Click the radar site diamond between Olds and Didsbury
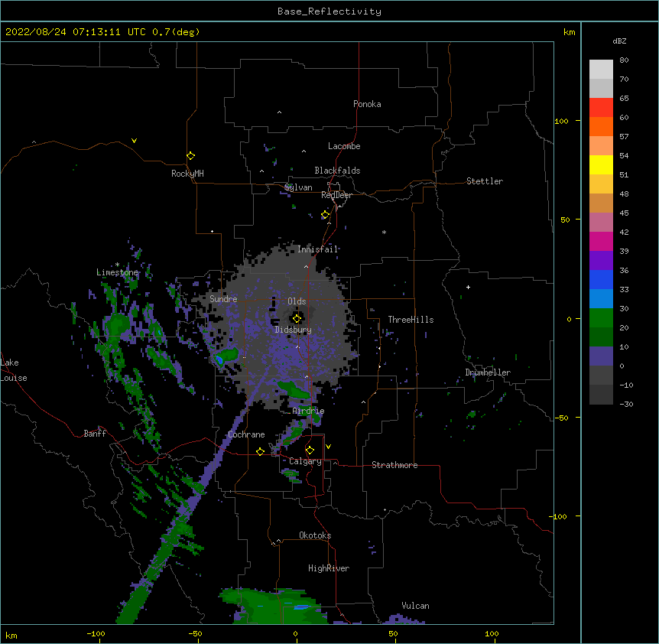Screen dimensions: 659x644 pos(297,318)
